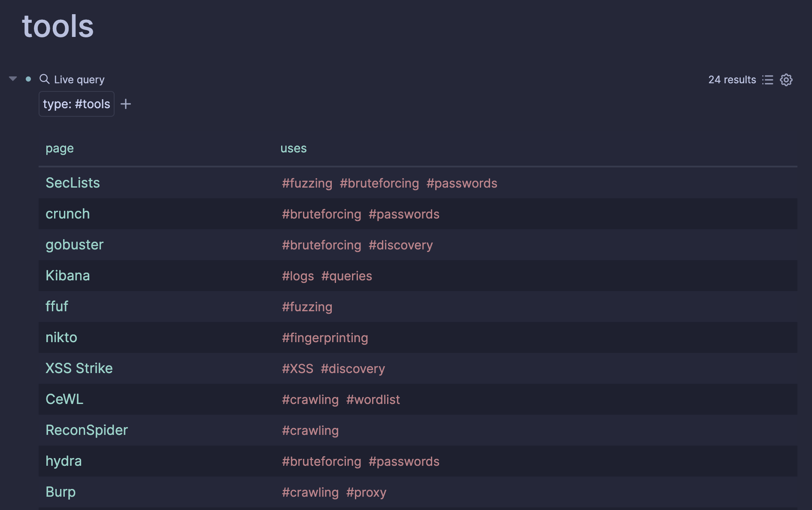Edit the type: #tools filter
The width and height of the screenshot is (812, 510).
(76, 104)
